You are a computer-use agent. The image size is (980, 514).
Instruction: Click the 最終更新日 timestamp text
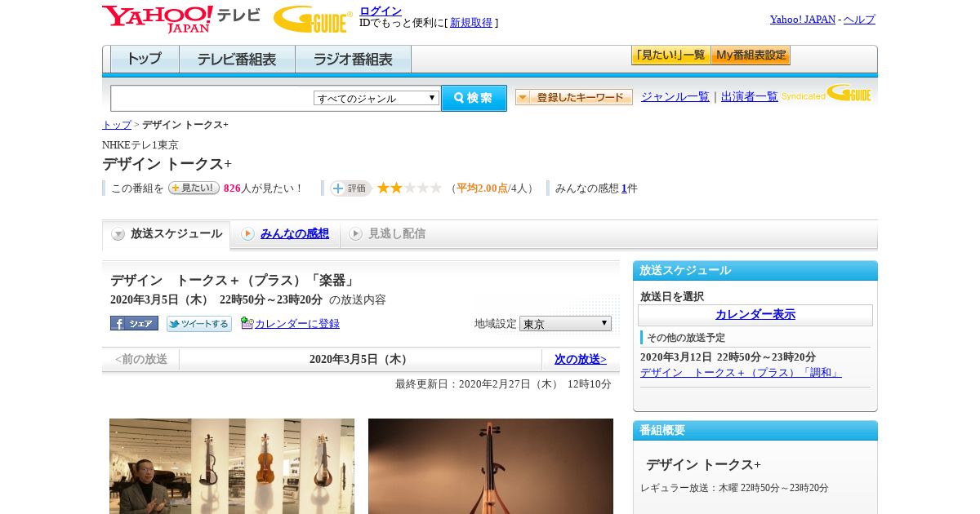coord(503,384)
